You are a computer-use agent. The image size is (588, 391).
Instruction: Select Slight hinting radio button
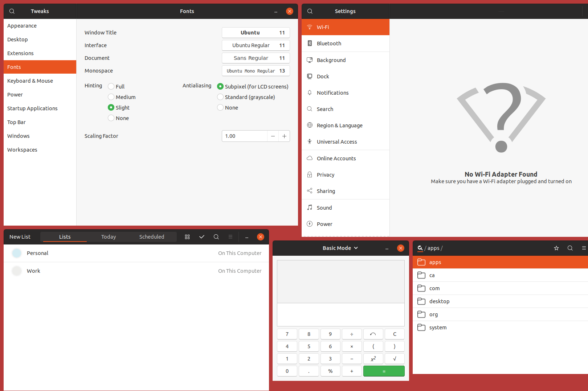coord(111,107)
